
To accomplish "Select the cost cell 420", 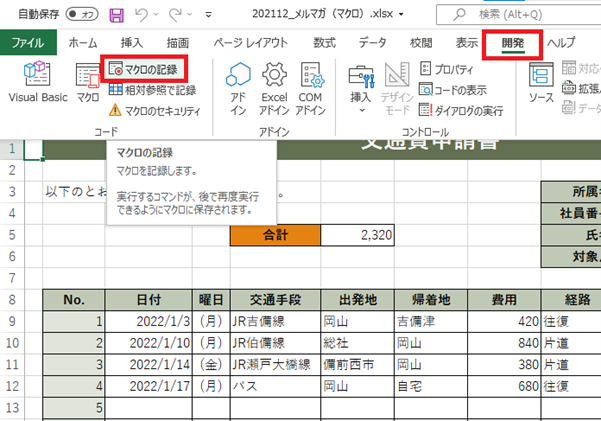I will tap(504, 321).
